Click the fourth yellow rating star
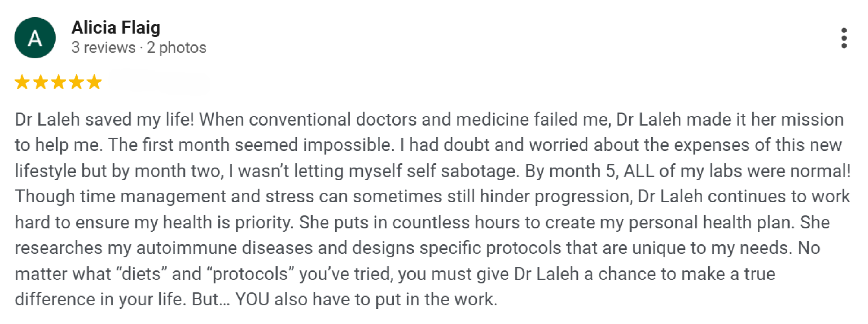The image size is (868, 324). pyautogui.click(x=77, y=82)
